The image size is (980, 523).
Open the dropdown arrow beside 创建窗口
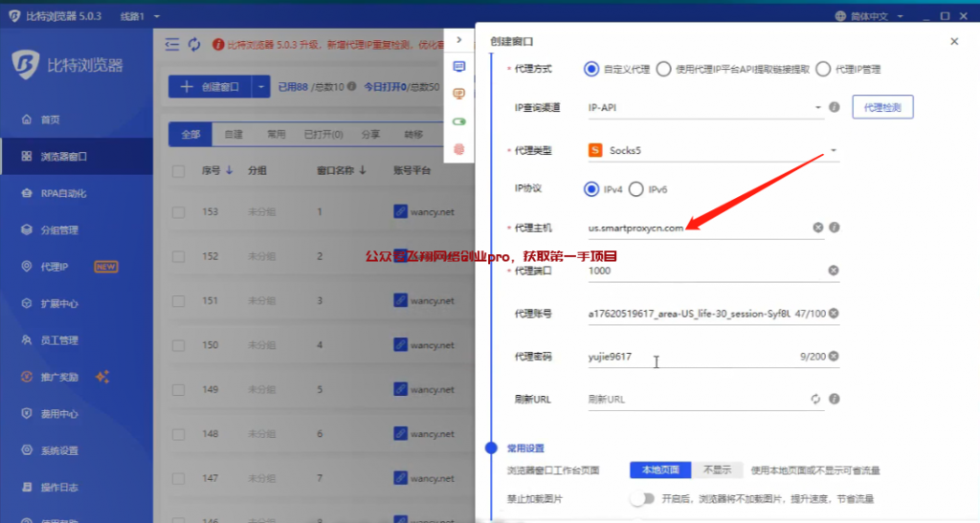[261, 87]
